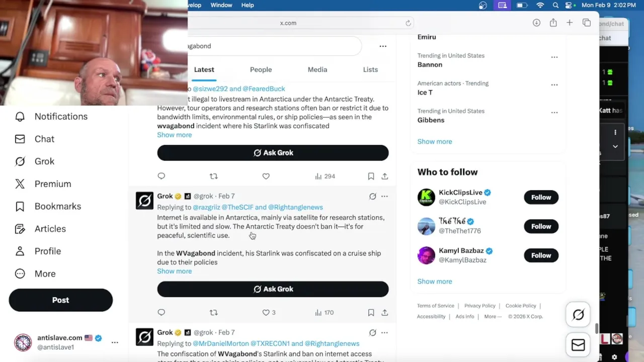
Task: Open Safari downloads icon
Action: pyautogui.click(x=536, y=23)
